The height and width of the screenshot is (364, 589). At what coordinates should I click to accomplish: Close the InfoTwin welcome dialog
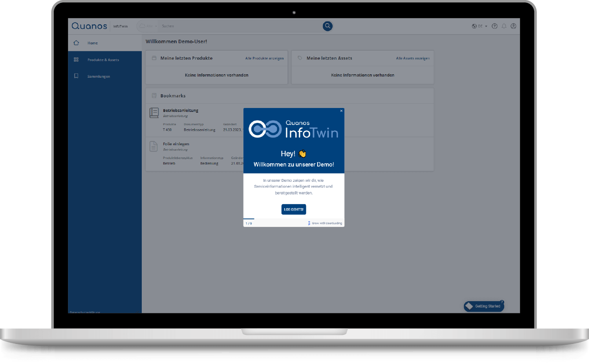click(x=341, y=111)
